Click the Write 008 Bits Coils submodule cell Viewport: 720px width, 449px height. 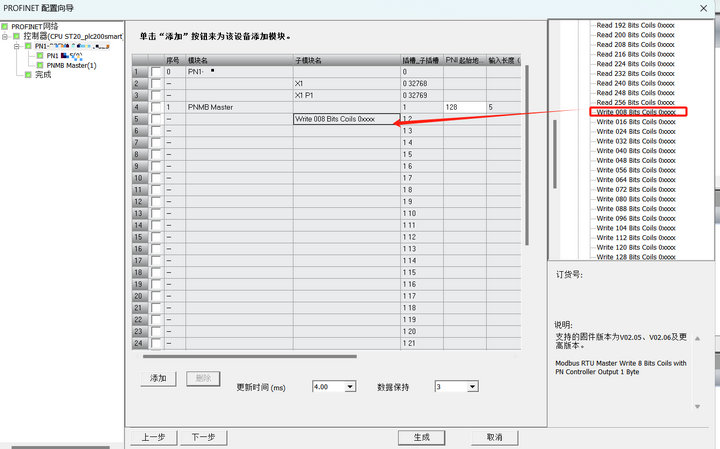[347, 119]
